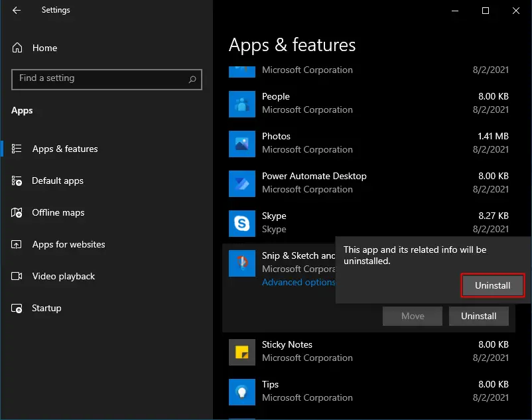Click the Sticky Notes app icon

[x=242, y=352]
